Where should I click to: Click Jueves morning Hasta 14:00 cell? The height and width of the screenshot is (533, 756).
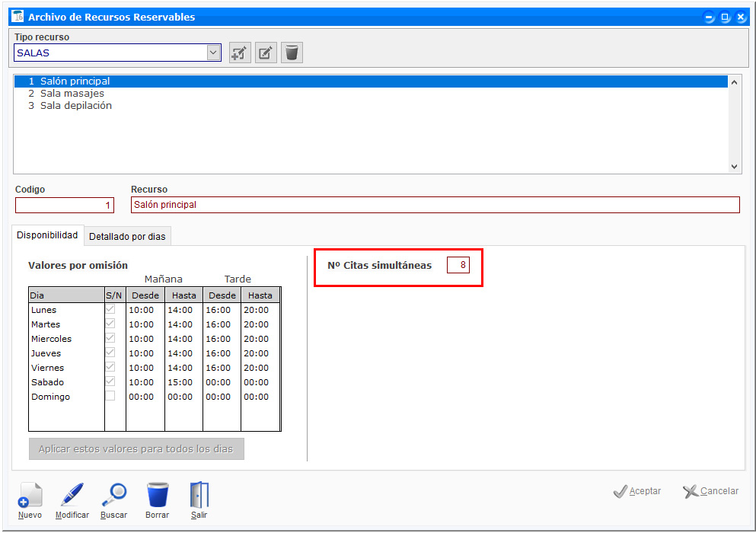click(183, 353)
